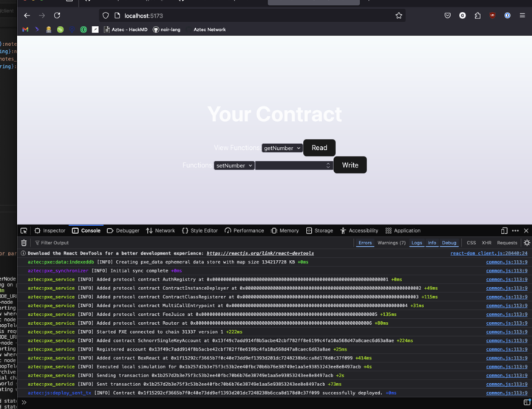This screenshot has width=532, height=409.
Task: Open the 1Password extension icon
Action: pyautogui.click(x=507, y=16)
